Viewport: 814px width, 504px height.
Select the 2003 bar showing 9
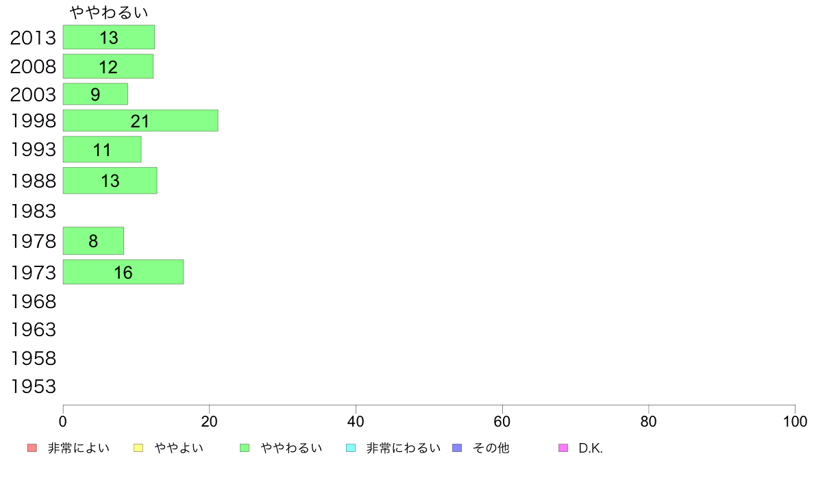pyautogui.click(x=95, y=94)
